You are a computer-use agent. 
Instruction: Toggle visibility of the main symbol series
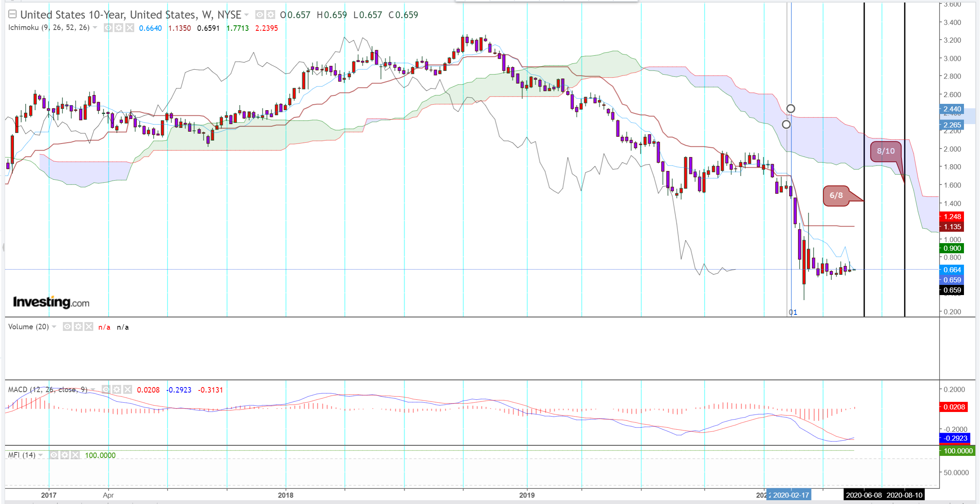[x=260, y=15]
